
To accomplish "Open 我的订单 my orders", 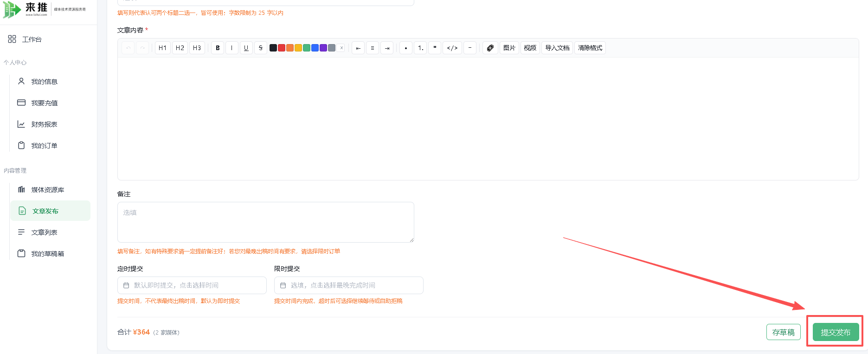I will (45, 146).
